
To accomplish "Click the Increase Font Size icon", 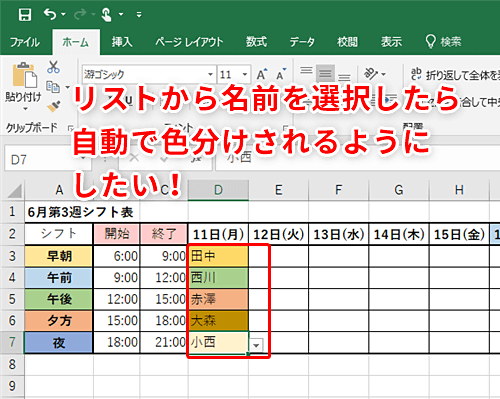I will (x=262, y=74).
